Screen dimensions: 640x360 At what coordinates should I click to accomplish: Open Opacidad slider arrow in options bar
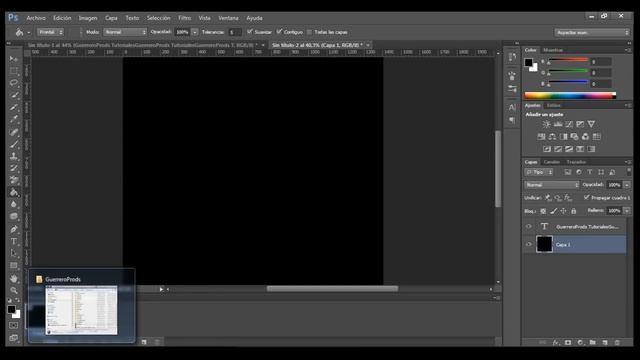(x=195, y=32)
